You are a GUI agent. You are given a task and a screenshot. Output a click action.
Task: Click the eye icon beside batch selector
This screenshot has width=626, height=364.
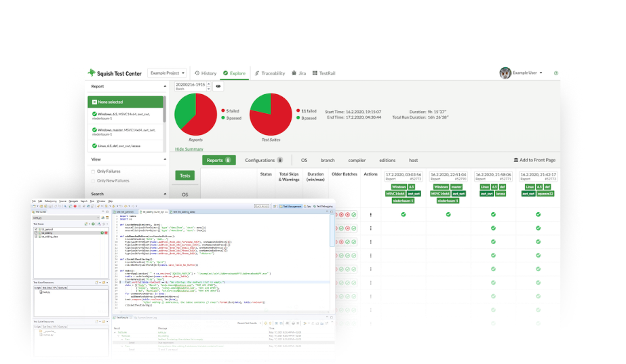click(218, 86)
